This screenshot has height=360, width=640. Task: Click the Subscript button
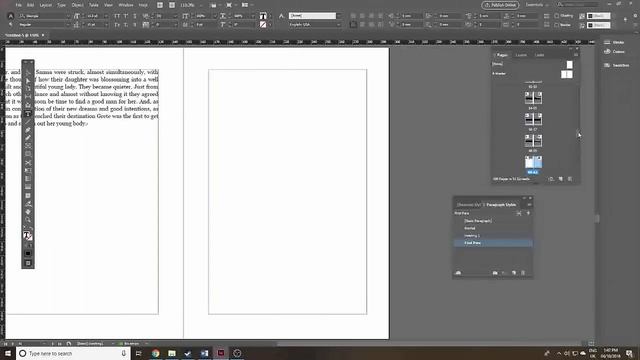pyautogui.click(x=126, y=25)
